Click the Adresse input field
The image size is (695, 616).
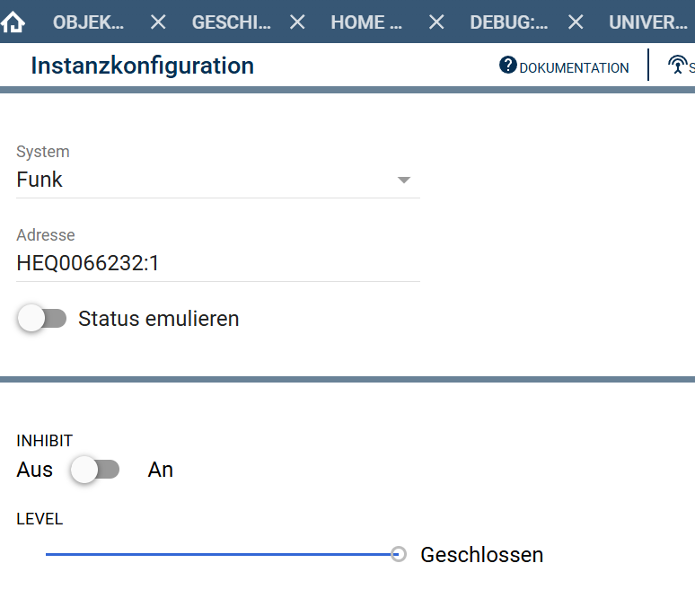[216, 263]
